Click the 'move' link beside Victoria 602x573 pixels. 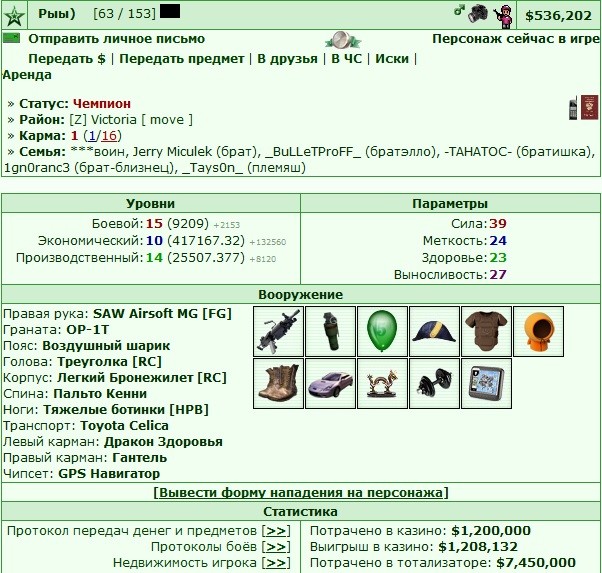[x=167, y=120]
